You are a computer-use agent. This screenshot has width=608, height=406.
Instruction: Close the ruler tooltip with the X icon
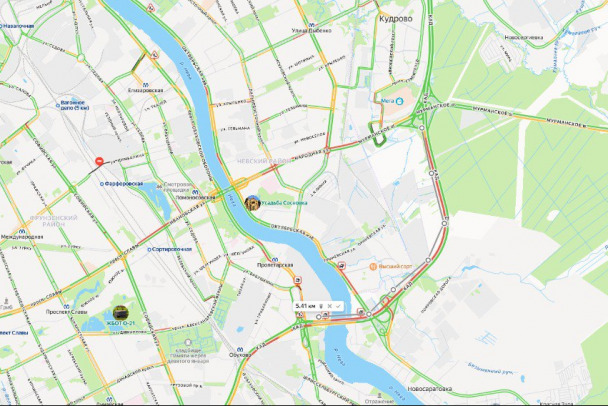click(x=330, y=306)
